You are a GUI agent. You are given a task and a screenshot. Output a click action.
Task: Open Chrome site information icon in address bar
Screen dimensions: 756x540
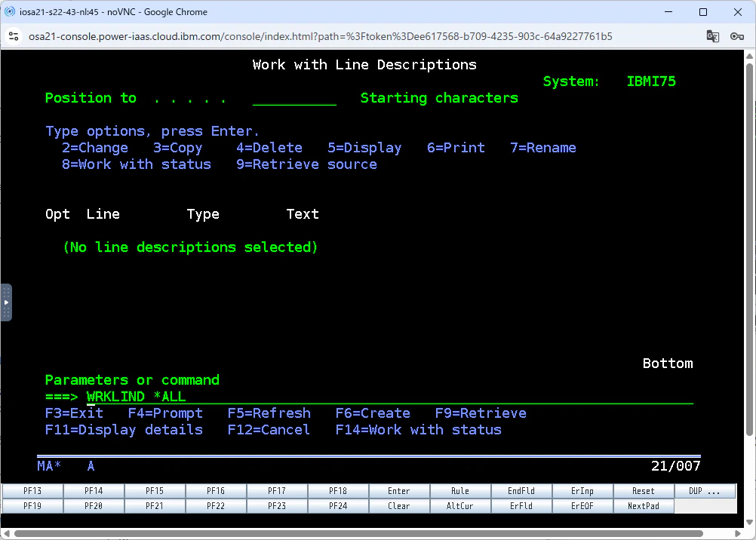[14, 36]
